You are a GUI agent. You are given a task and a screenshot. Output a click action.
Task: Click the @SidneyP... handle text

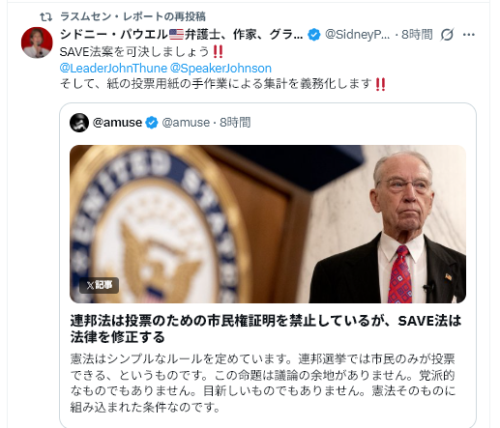click(x=357, y=35)
